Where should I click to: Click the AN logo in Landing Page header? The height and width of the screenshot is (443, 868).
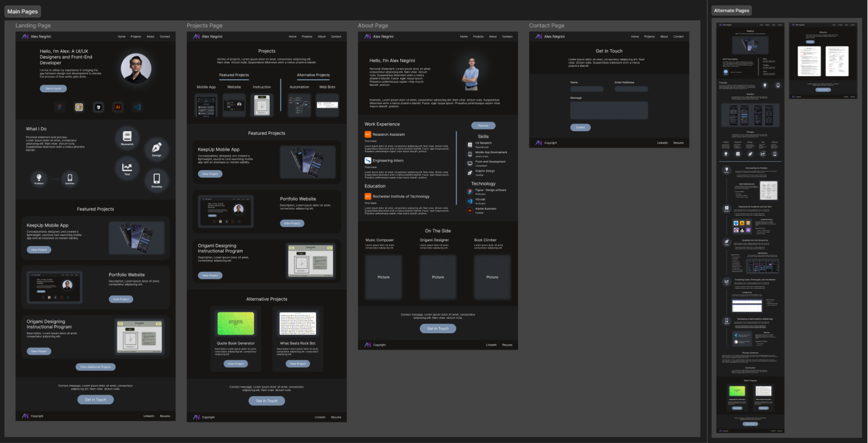[25, 36]
